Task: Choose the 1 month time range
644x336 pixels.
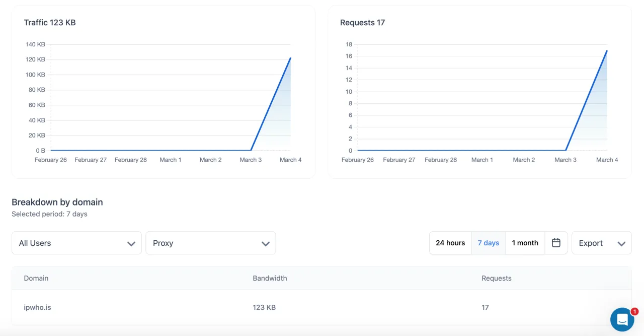Action: [525, 243]
